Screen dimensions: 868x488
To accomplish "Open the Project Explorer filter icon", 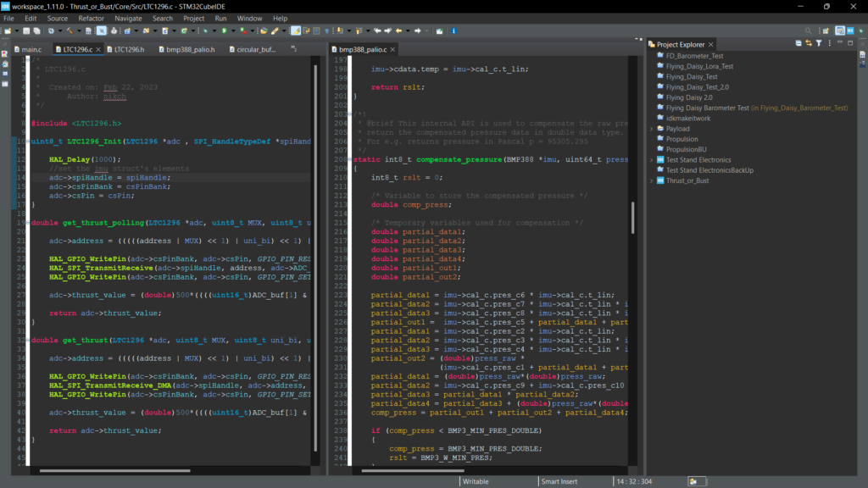I will coord(819,44).
